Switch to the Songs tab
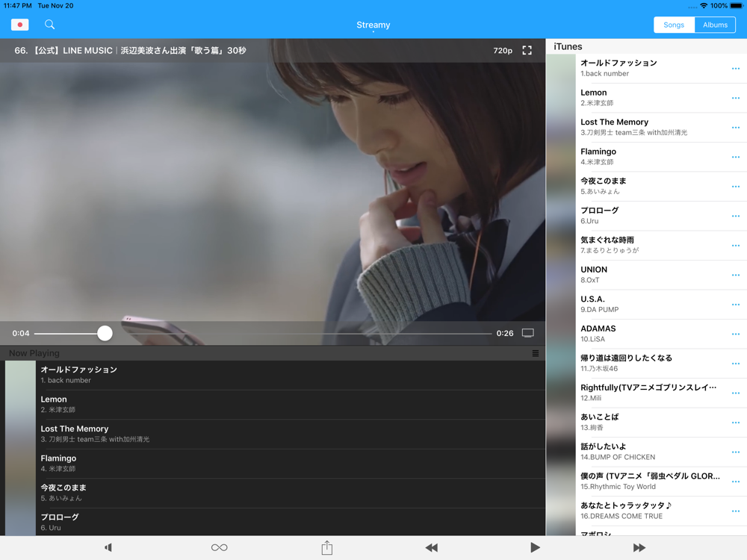Screen dimensions: 747x560 674,25
